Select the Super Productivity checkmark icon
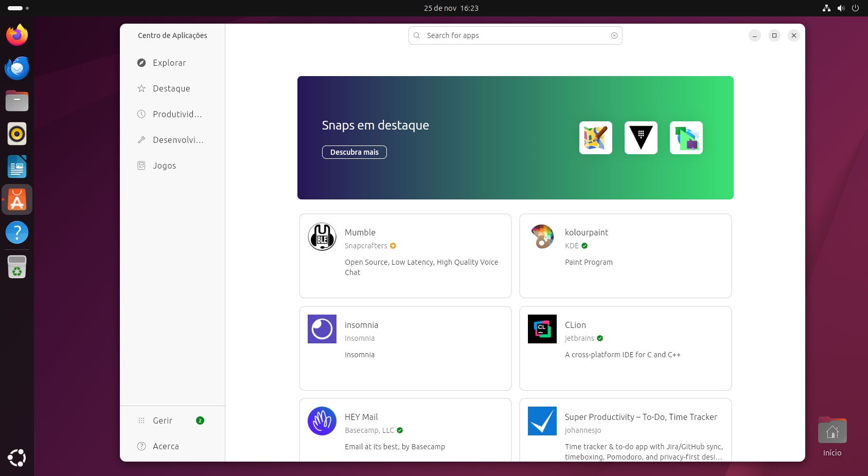This screenshot has height=476, width=868. click(542, 421)
